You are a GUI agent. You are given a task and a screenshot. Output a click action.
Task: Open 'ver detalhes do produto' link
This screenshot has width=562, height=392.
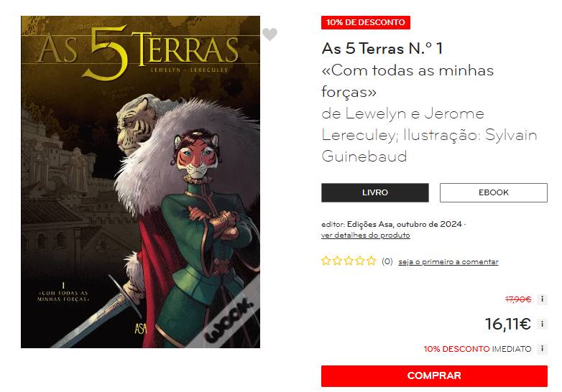(x=366, y=235)
